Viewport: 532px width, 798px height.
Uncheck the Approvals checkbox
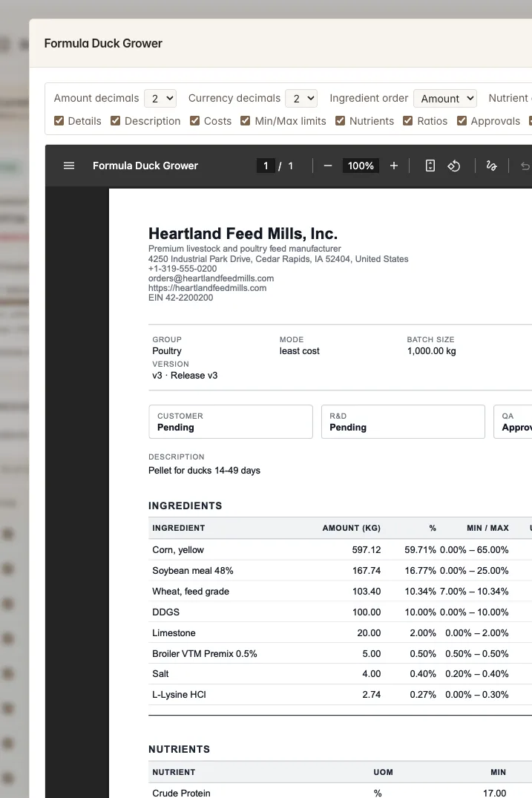pyautogui.click(x=462, y=120)
